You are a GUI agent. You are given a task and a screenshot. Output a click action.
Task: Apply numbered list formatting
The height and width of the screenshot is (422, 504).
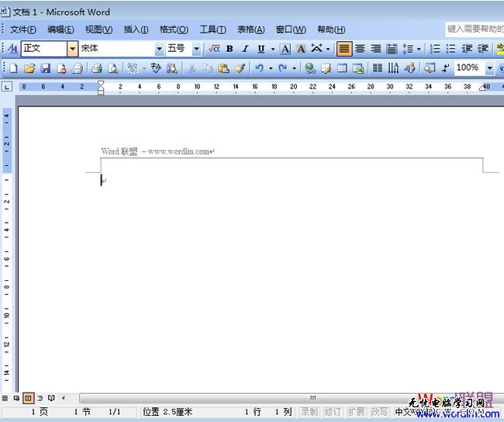435,49
